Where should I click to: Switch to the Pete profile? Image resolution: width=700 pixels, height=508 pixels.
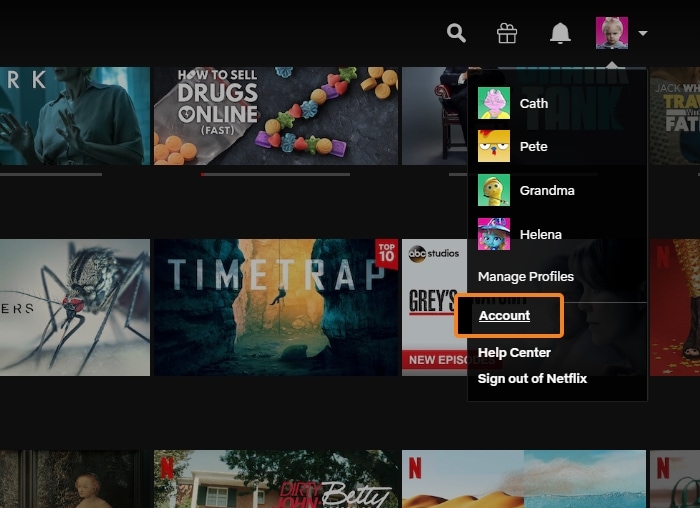pos(533,146)
